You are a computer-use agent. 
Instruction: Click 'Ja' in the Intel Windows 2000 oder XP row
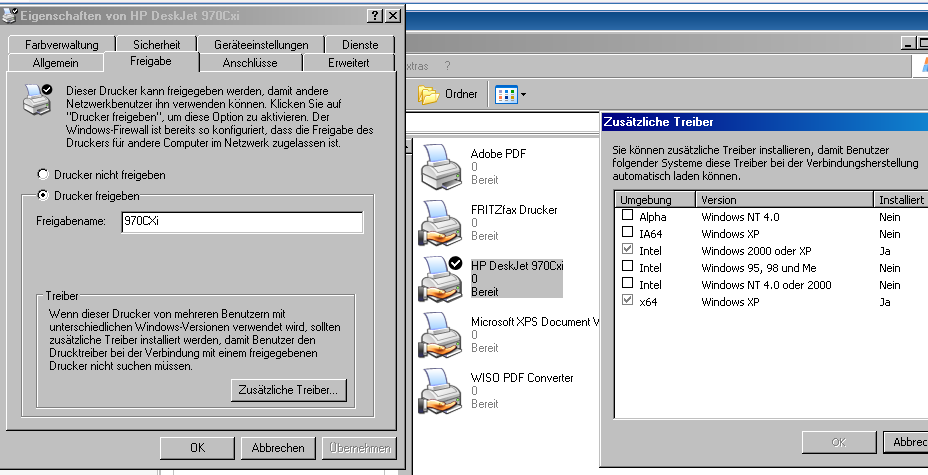pos(885,251)
